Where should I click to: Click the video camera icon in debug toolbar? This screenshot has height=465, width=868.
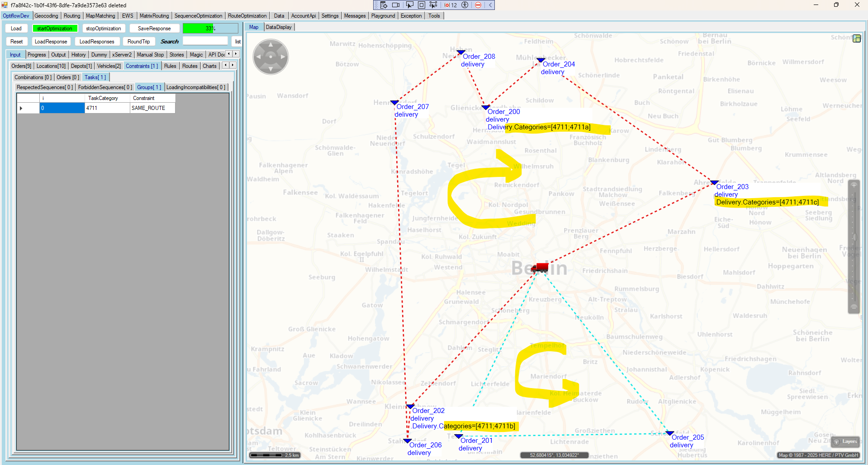point(396,5)
